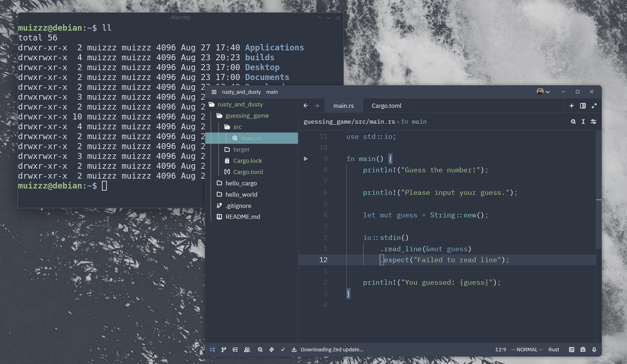
Task: Open the debugger panel bug icon
Action: [x=583, y=350]
